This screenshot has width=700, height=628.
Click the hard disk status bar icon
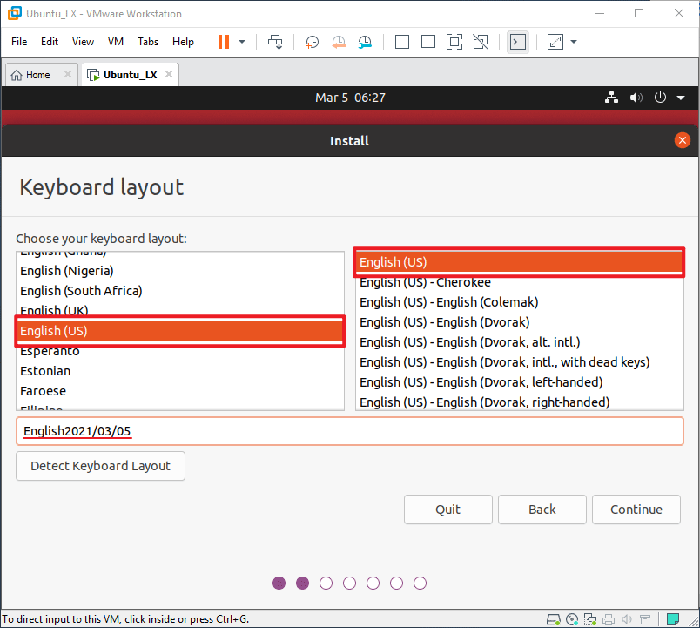click(x=554, y=620)
